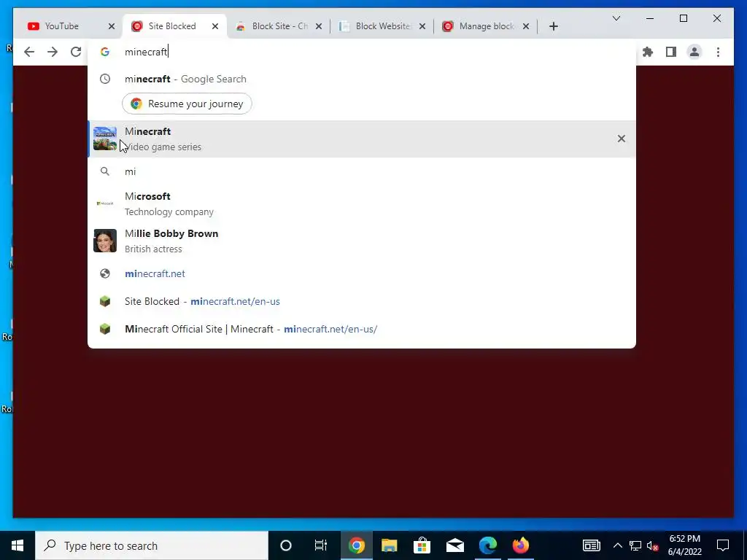The width and height of the screenshot is (747, 560).
Task: Go back with the browser back arrow
Action: point(29,52)
